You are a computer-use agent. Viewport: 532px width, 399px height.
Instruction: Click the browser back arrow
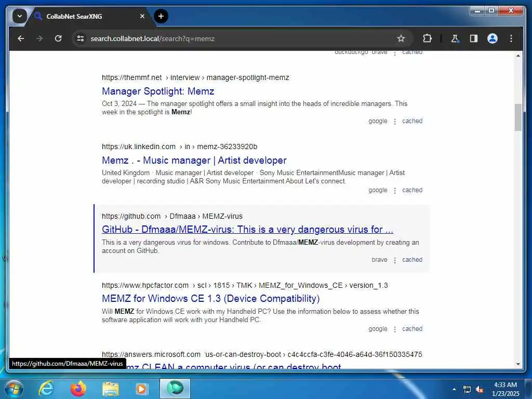tap(21, 38)
